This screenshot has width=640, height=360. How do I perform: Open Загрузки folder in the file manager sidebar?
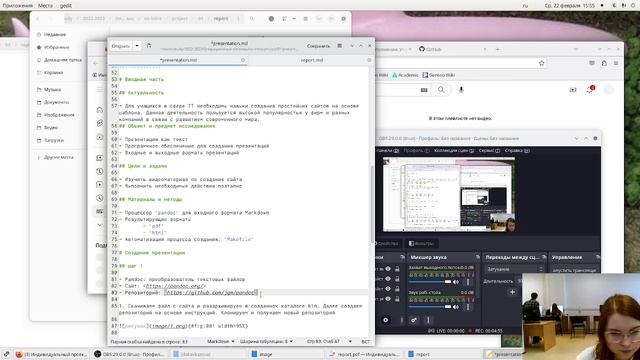(x=53, y=140)
